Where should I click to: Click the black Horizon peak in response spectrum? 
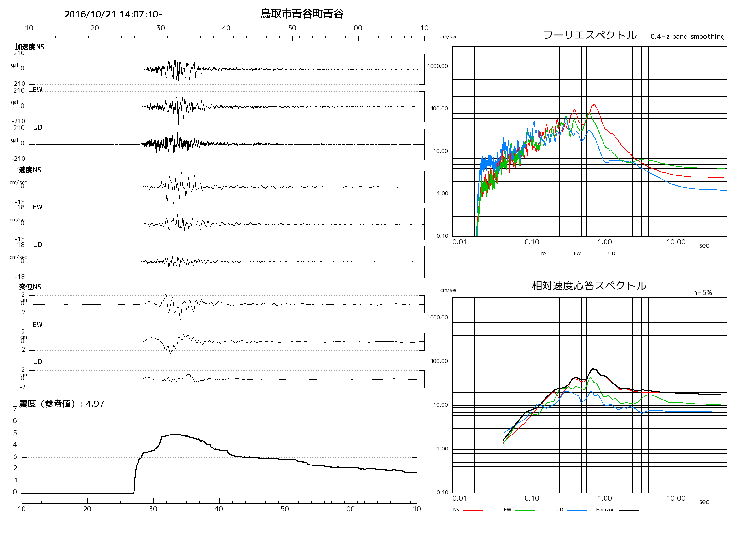[x=594, y=369]
